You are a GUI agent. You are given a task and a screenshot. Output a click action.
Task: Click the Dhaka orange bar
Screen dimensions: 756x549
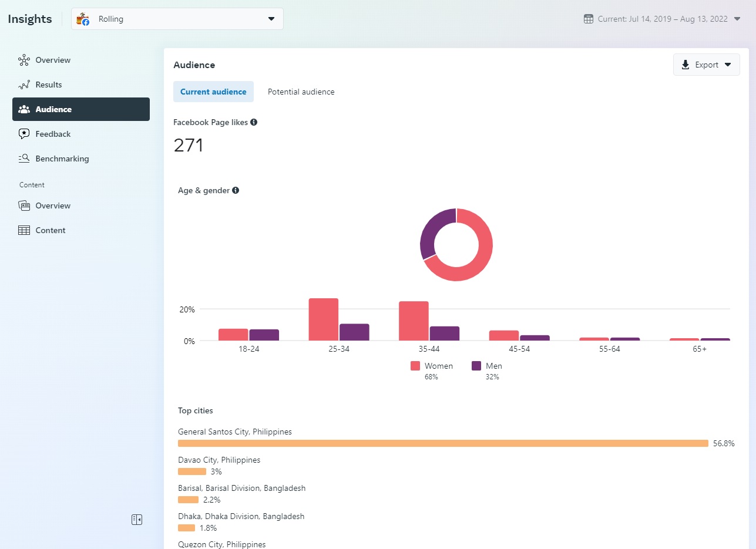point(186,528)
